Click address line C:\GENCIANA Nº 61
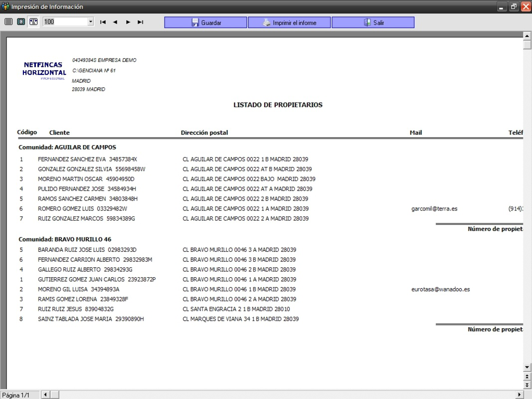532x399 pixels. (94, 70)
